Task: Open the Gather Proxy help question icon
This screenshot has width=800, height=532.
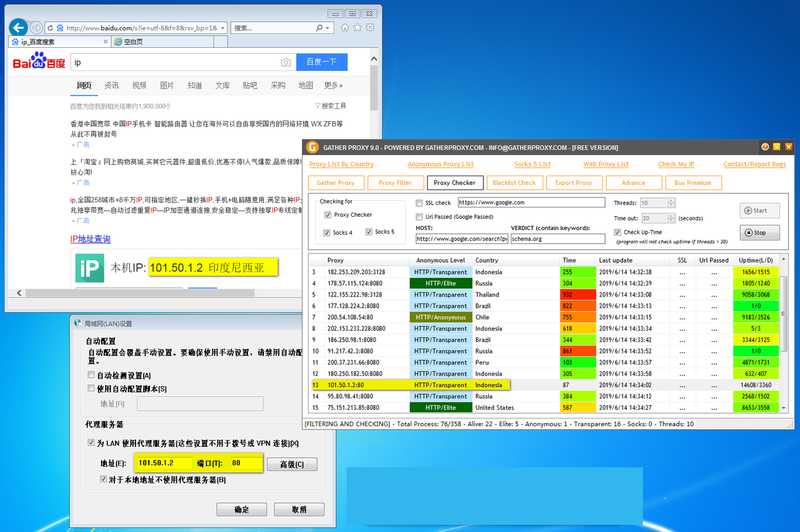Action: click(x=765, y=147)
